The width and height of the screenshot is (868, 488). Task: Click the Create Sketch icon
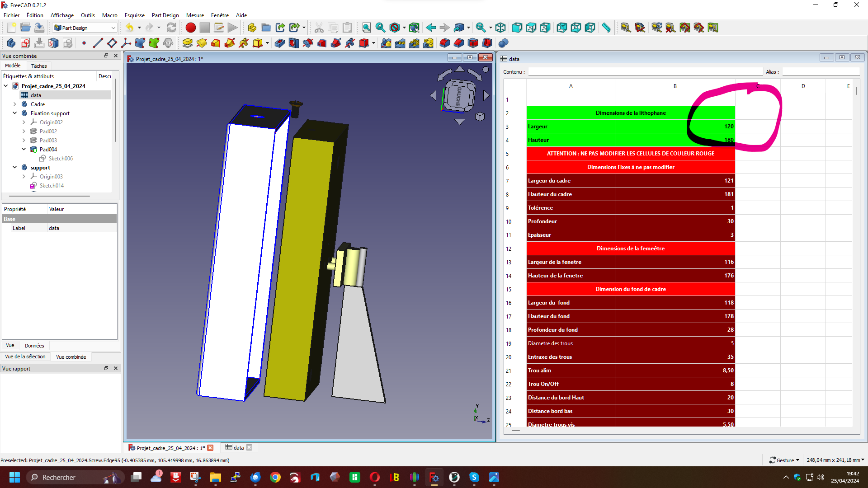click(x=25, y=43)
